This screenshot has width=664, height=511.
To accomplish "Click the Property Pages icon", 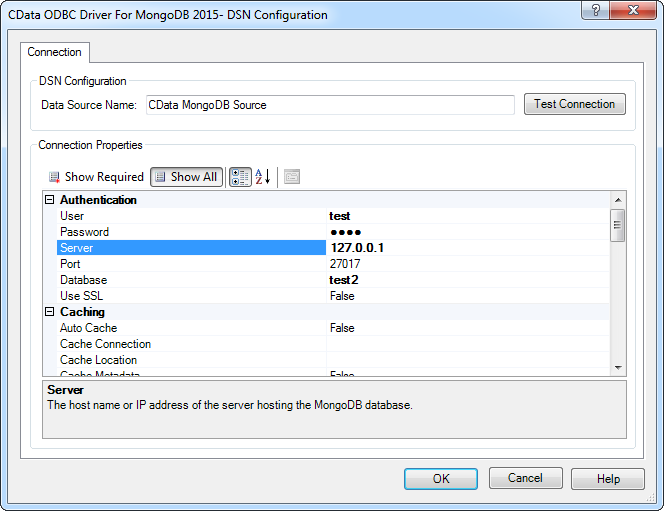I will point(292,177).
